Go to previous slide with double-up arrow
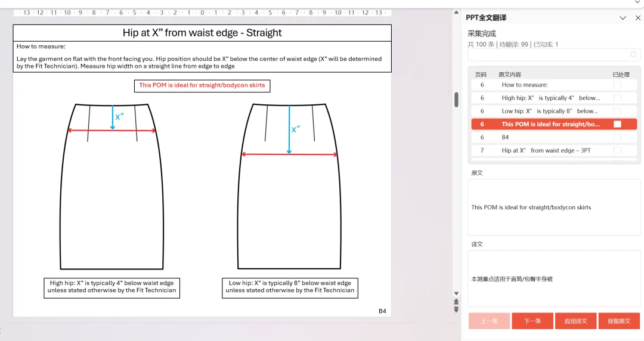Image resolution: width=644 pixels, height=341 pixels. point(456,302)
